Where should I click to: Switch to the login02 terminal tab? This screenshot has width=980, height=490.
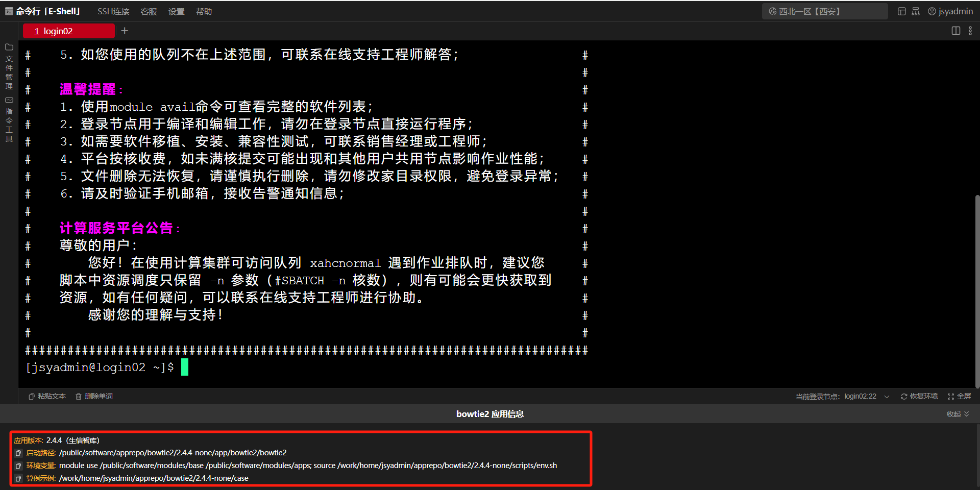(x=68, y=31)
